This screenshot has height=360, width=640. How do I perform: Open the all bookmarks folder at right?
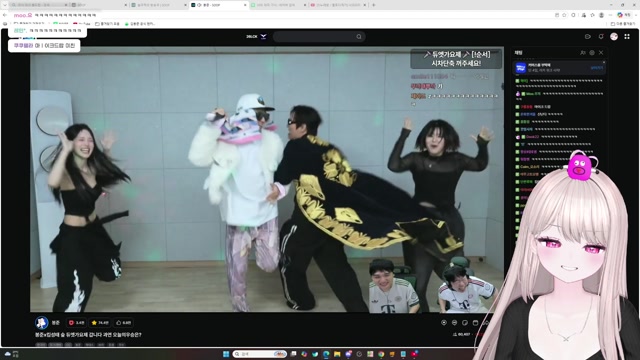click(x=623, y=24)
